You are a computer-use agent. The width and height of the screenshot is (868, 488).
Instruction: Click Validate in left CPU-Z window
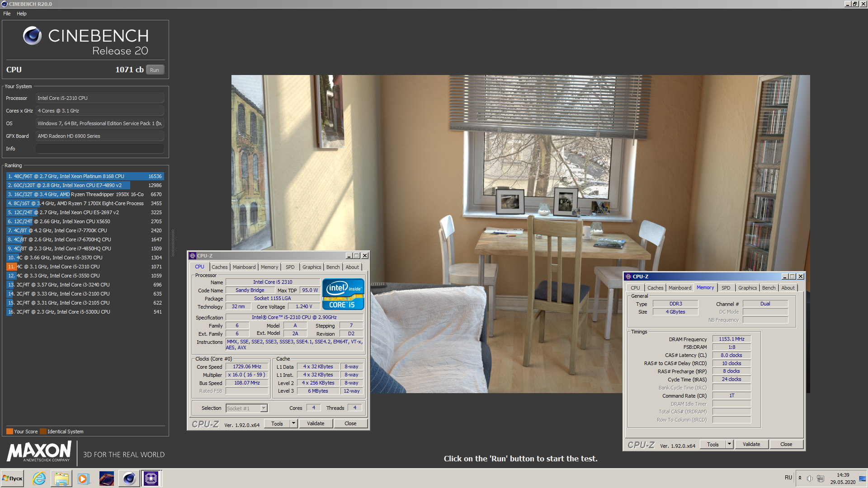pyautogui.click(x=316, y=423)
